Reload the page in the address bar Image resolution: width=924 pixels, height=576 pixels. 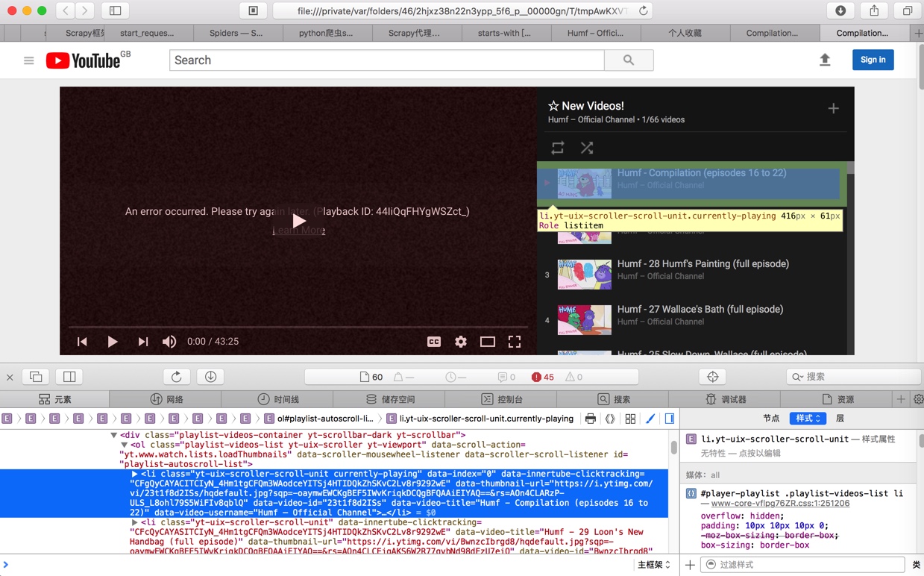643,10
